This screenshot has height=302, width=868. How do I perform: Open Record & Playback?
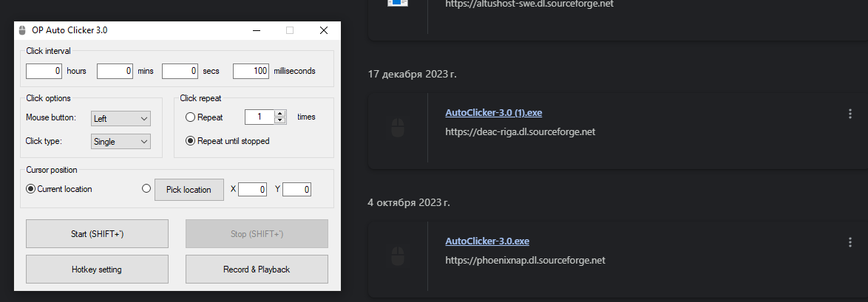point(257,270)
